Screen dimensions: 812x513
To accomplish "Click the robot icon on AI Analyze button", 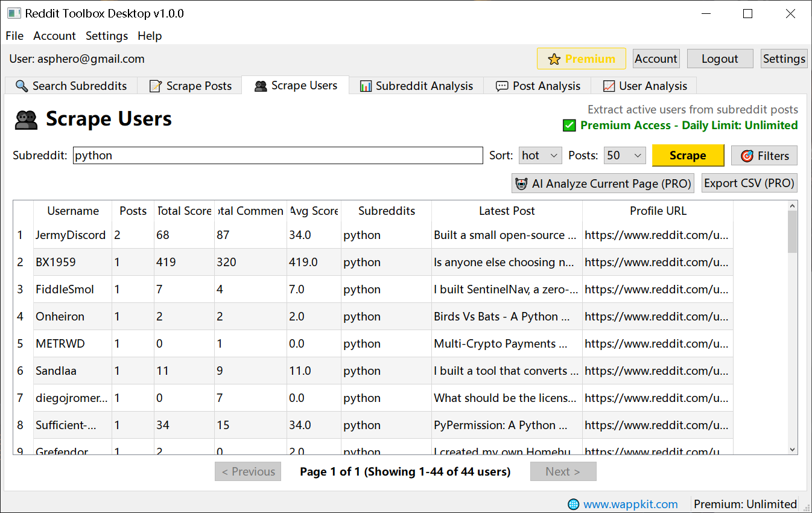I will tap(522, 183).
